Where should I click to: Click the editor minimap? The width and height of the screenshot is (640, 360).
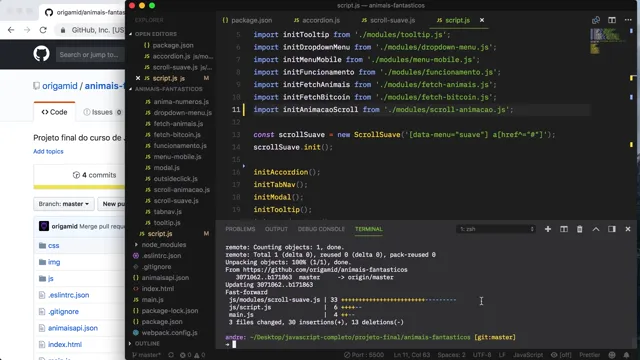coord(607,41)
